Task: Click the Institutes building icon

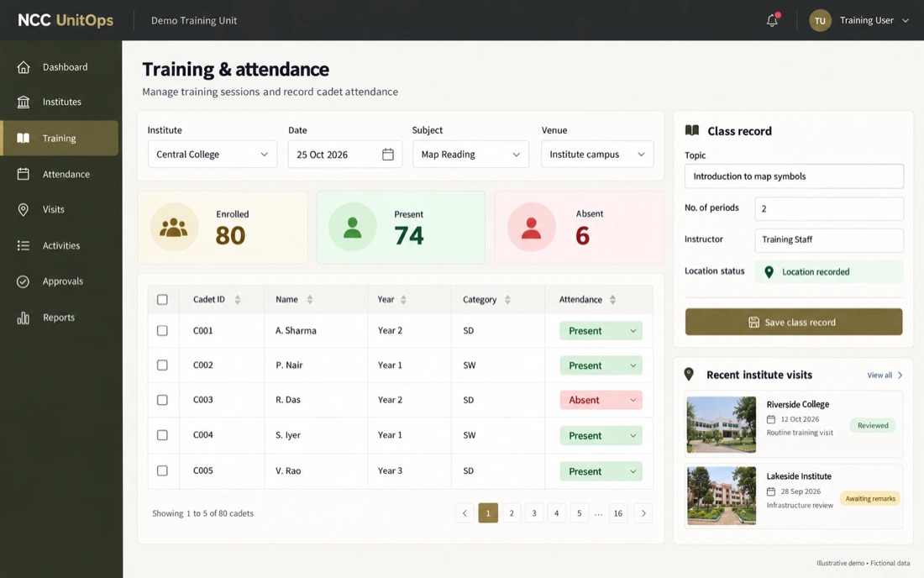Action: click(x=23, y=102)
